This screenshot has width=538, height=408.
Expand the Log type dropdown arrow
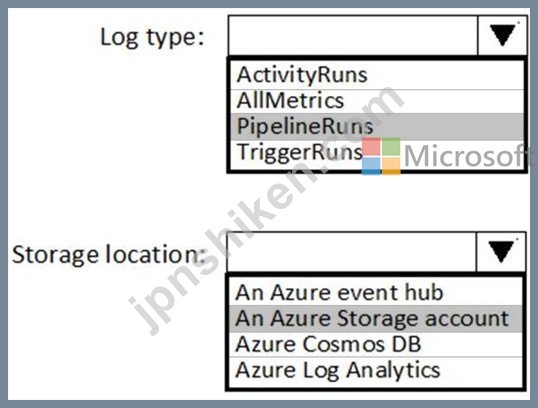[x=502, y=35]
